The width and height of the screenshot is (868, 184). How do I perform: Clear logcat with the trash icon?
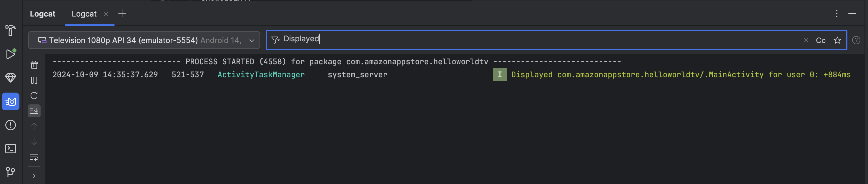(34, 65)
